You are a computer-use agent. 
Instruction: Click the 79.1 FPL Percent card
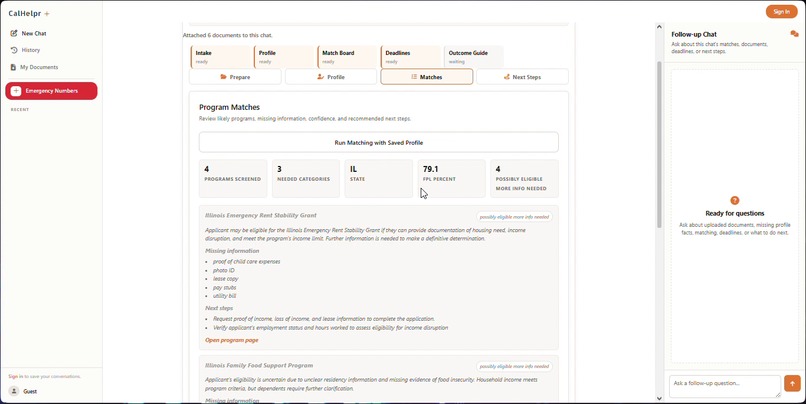pos(451,178)
